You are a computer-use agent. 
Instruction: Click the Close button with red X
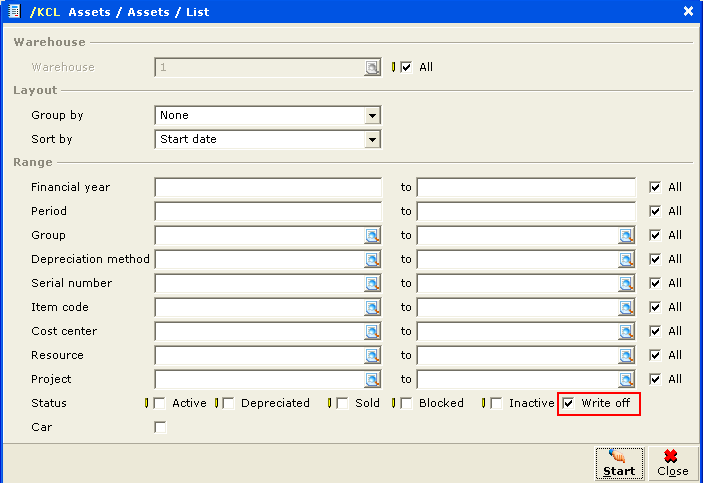[672, 464]
